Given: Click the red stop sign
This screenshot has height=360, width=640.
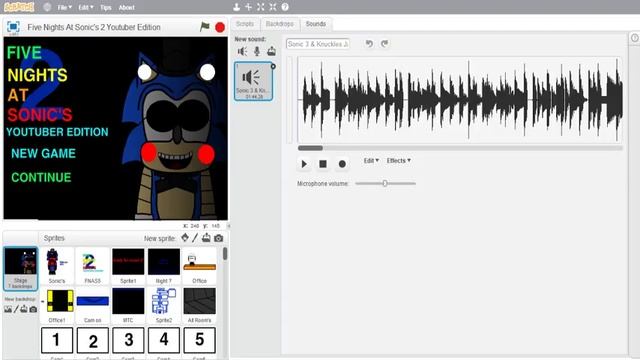Looking at the screenshot, I should coord(220,27).
